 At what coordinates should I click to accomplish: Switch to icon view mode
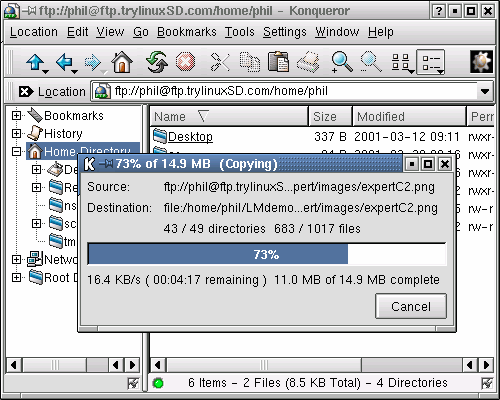pyautogui.click(x=400, y=62)
